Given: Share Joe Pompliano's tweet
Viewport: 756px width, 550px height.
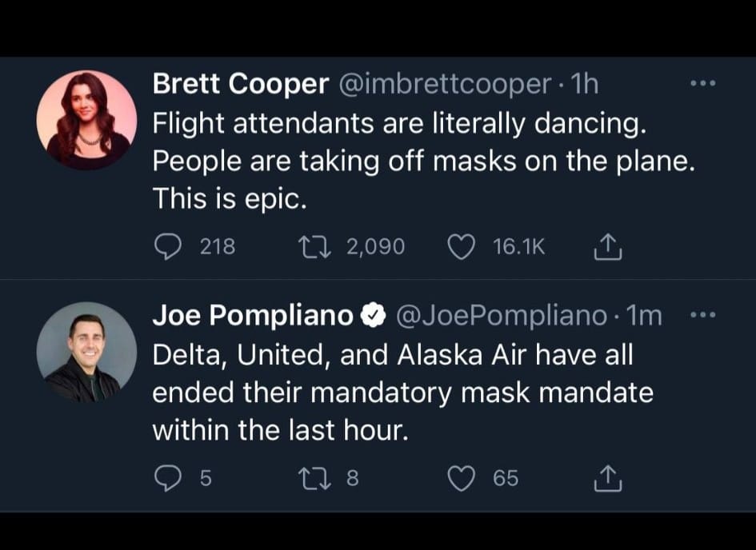Looking at the screenshot, I should (x=608, y=480).
